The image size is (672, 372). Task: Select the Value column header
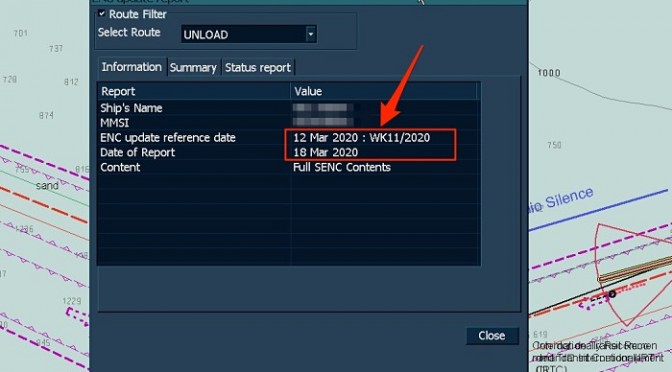click(384, 91)
